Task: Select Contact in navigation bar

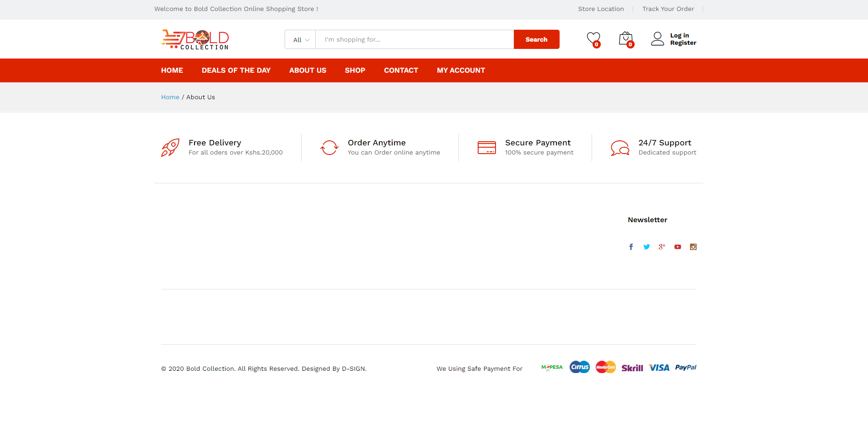Action: [401, 70]
